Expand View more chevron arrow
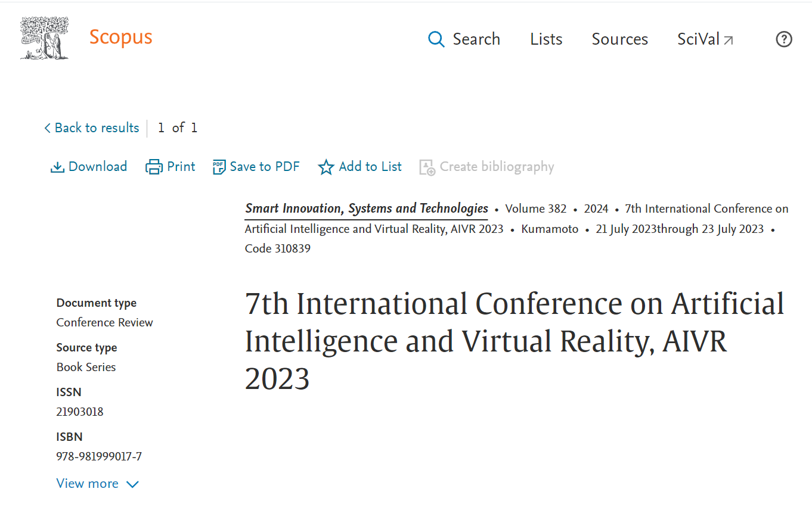The image size is (812, 526). point(133,484)
